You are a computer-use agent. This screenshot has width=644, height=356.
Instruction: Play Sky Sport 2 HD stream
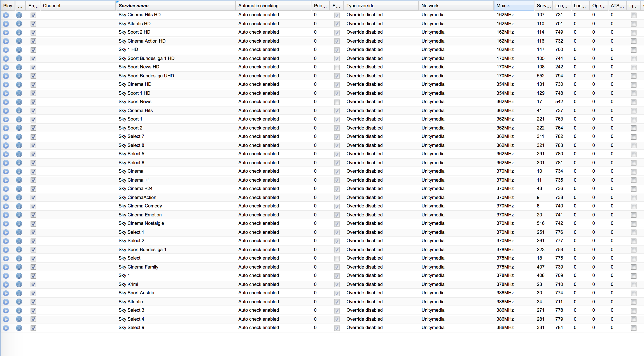[6, 33]
